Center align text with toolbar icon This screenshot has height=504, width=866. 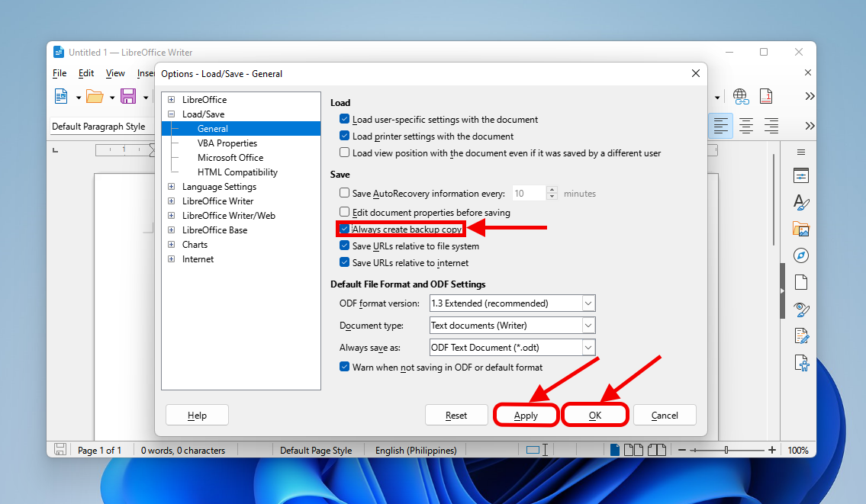click(745, 126)
